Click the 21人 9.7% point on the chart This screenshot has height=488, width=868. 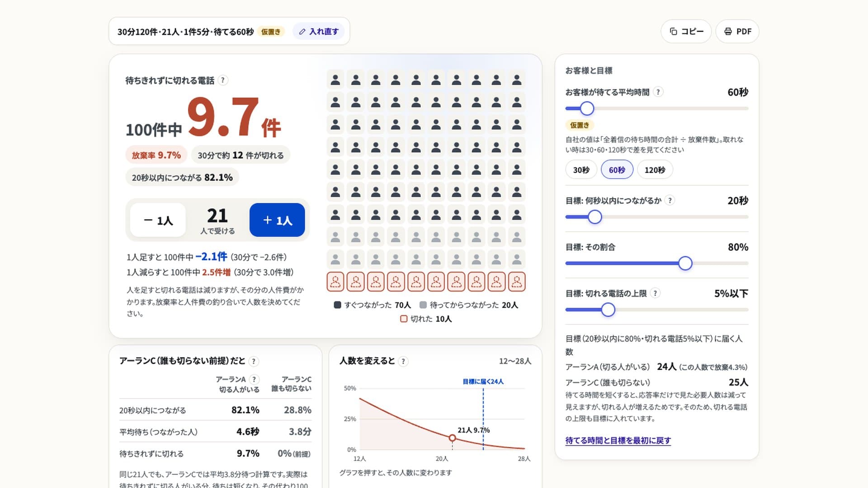click(x=452, y=438)
